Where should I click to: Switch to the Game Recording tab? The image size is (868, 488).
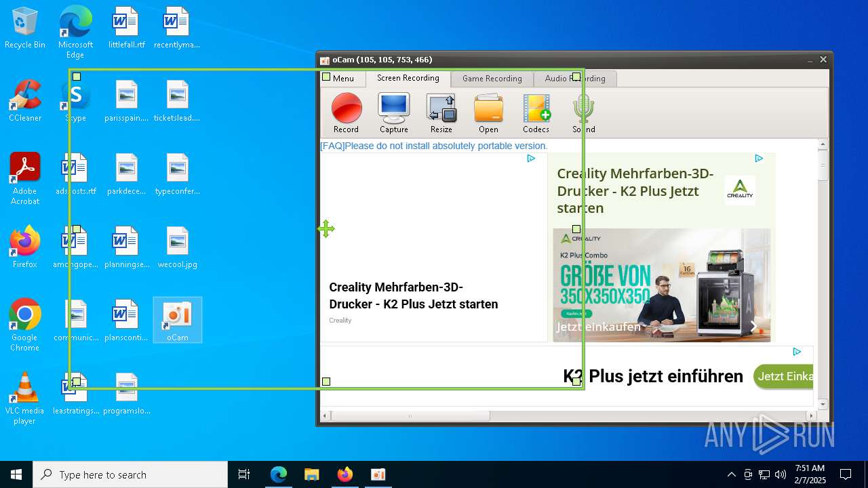click(492, 79)
